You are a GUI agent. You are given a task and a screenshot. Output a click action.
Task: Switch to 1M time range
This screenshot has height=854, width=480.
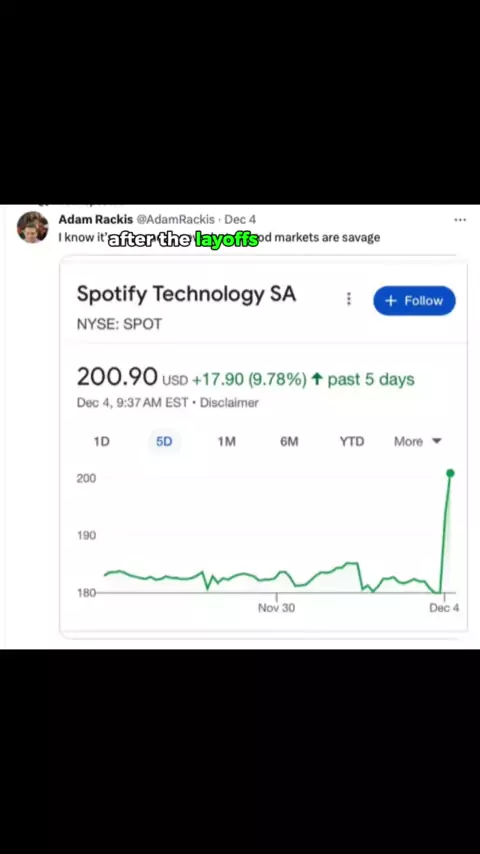coord(227,441)
